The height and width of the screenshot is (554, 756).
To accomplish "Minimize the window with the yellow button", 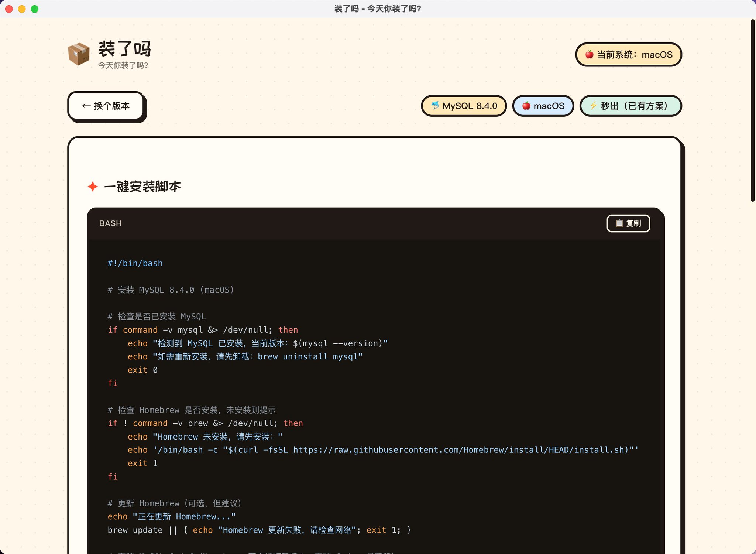I will click(x=22, y=9).
